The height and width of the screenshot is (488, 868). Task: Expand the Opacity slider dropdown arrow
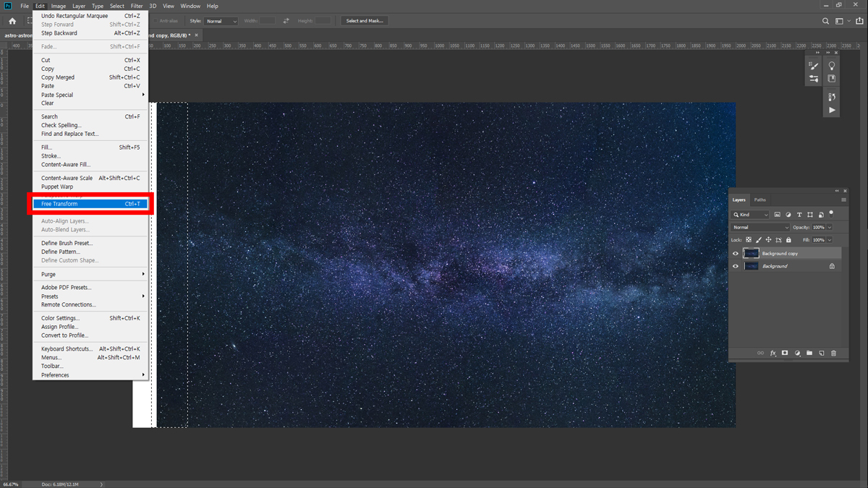point(830,228)
